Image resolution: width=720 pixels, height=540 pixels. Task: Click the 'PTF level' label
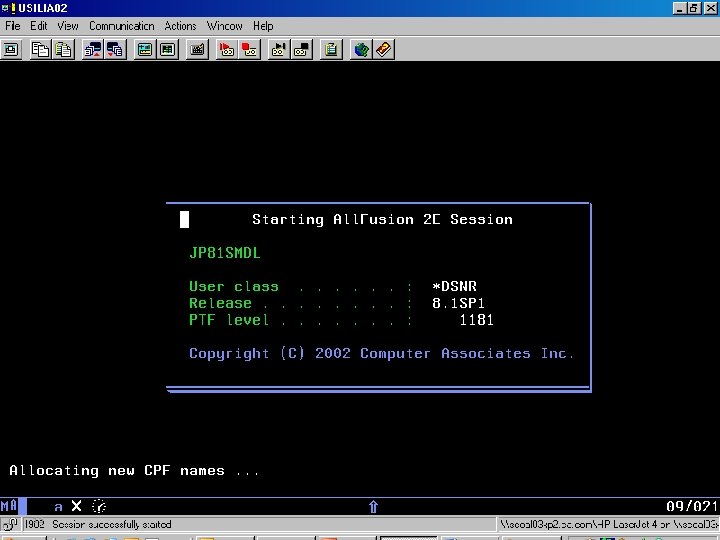click(x=229, y=320)
